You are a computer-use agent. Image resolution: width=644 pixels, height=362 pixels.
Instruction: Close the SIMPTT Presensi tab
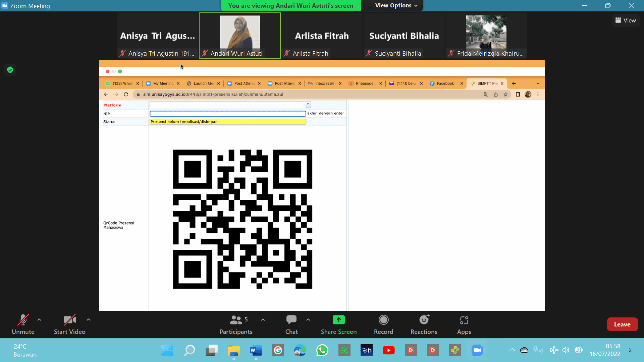502,83
